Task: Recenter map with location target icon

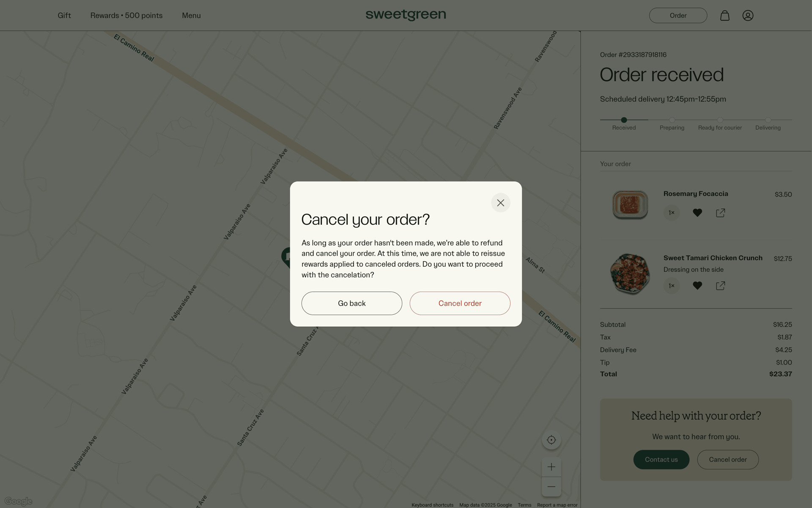Action: click(x=551, y=440)
